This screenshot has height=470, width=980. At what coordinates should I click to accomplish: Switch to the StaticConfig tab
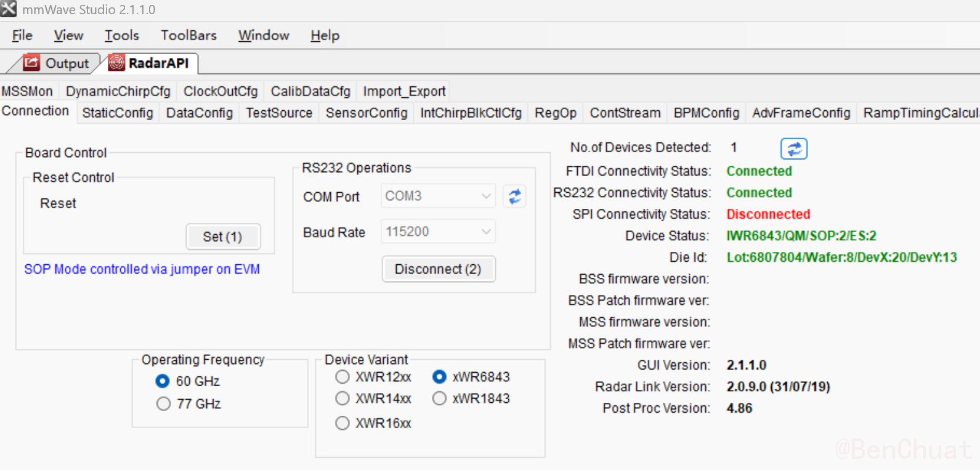tap(117, 113)
